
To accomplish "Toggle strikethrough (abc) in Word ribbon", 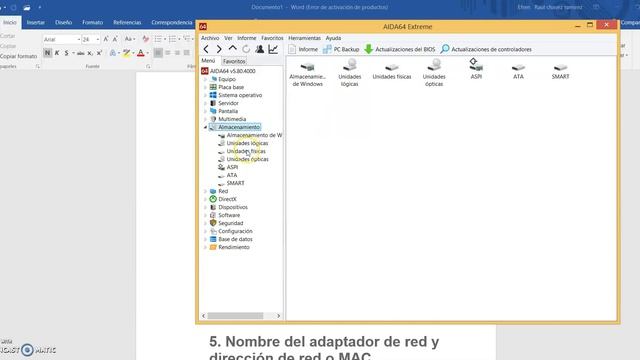I will coord(81,53).
